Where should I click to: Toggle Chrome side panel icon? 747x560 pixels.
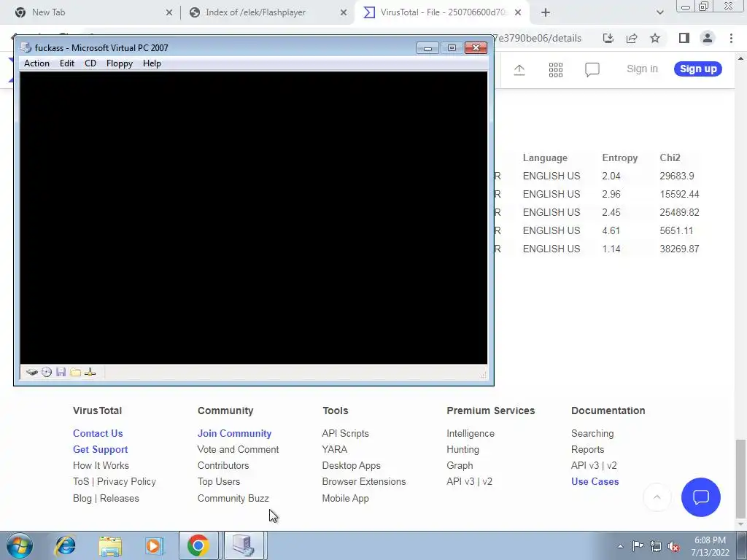[684, 38]
